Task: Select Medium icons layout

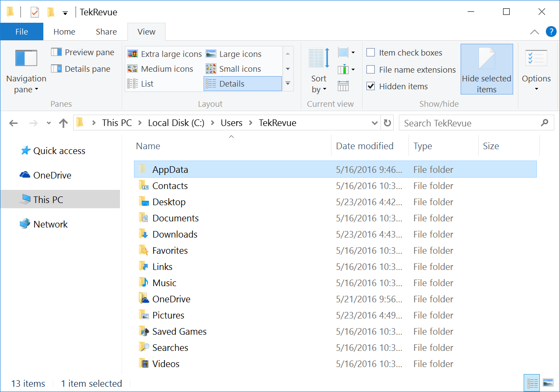Action: [160, 69]
